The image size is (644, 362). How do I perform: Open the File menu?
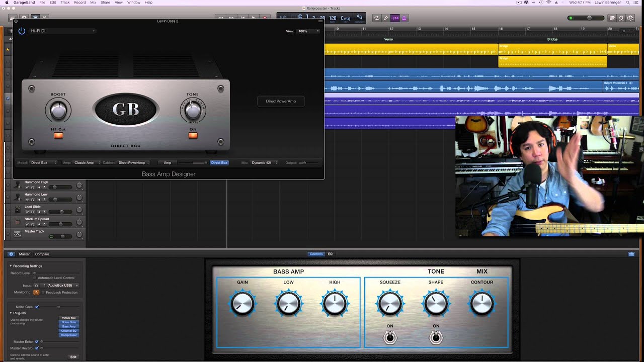(42, 3)
